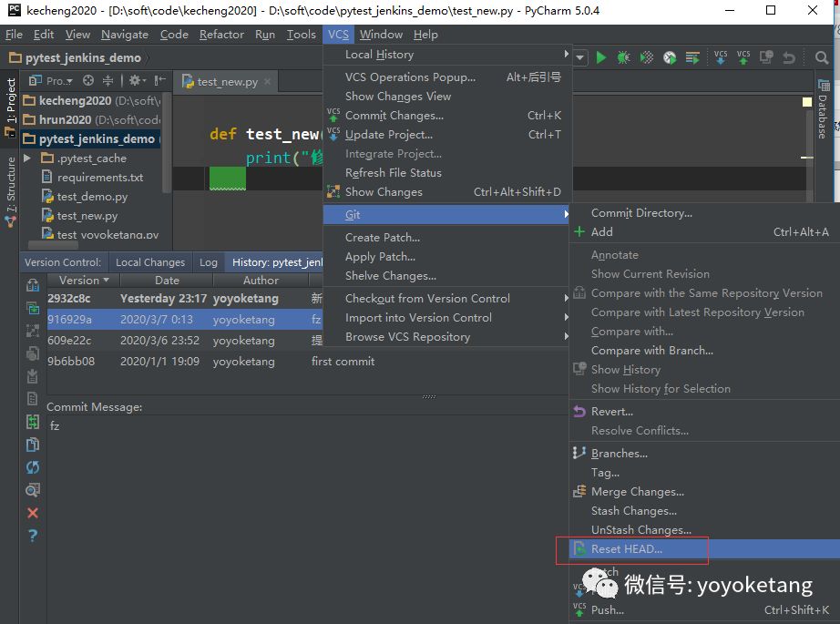Close the test_new.py editor tab
The image size is (840, 624).
tap(267, 81)
